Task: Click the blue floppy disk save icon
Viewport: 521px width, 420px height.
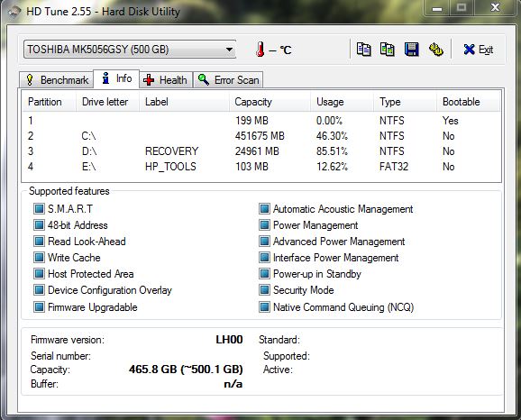Action: [411, 50]
